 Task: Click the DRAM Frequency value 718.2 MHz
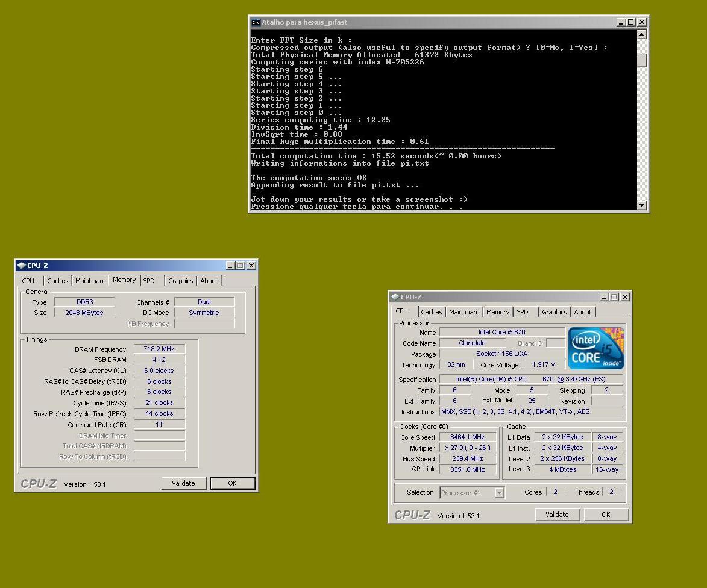(159, 349)
